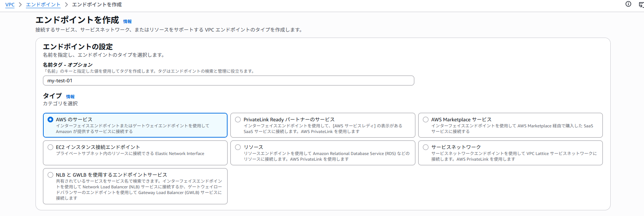Screen dimensions: 644x216
Task: Open the 情報 link beside エンドポイントを作成 heading
Action: [x=127, y=22]
